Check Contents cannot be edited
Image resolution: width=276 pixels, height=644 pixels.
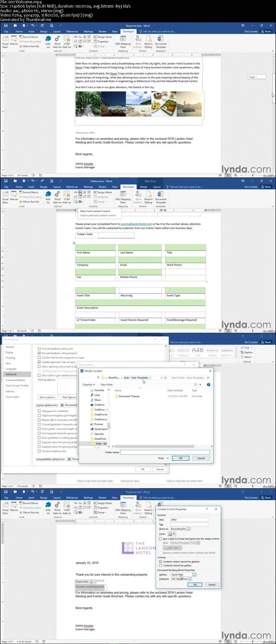coord(160,565)
